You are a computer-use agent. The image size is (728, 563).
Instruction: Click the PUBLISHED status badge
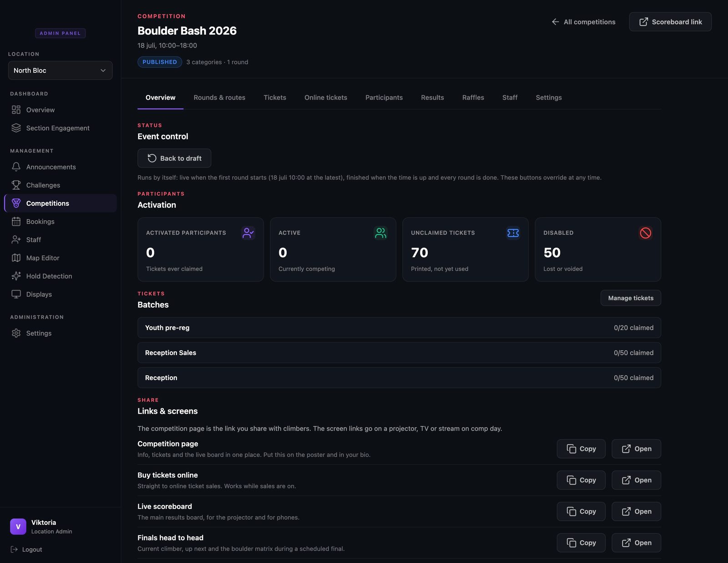(x=160, y=62)
